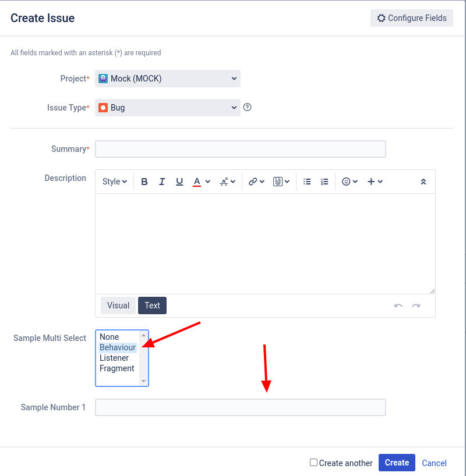Click the Configure Fields gear button
The image size is (466, 476).
(412, 18)
